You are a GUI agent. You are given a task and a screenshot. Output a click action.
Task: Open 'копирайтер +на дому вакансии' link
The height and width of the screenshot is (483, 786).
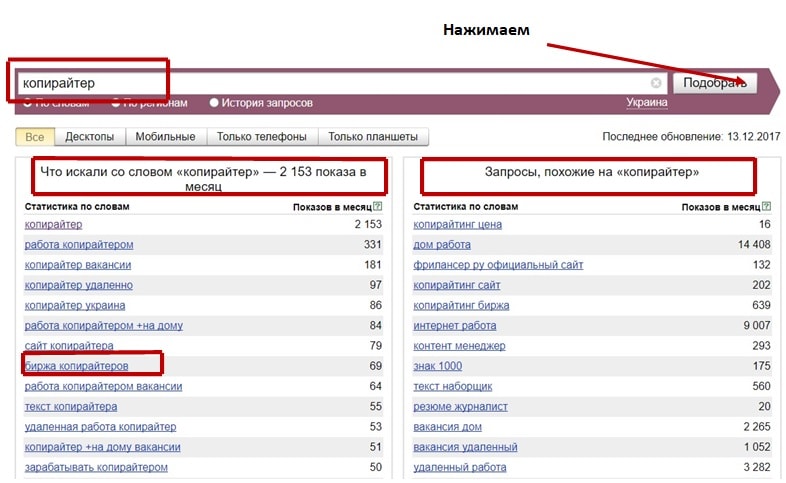point(102,447)
